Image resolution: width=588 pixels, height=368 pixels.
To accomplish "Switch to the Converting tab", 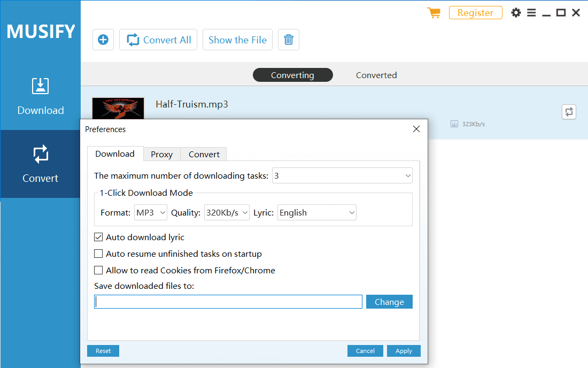I will pyautogui.click(x=293, y=75).
